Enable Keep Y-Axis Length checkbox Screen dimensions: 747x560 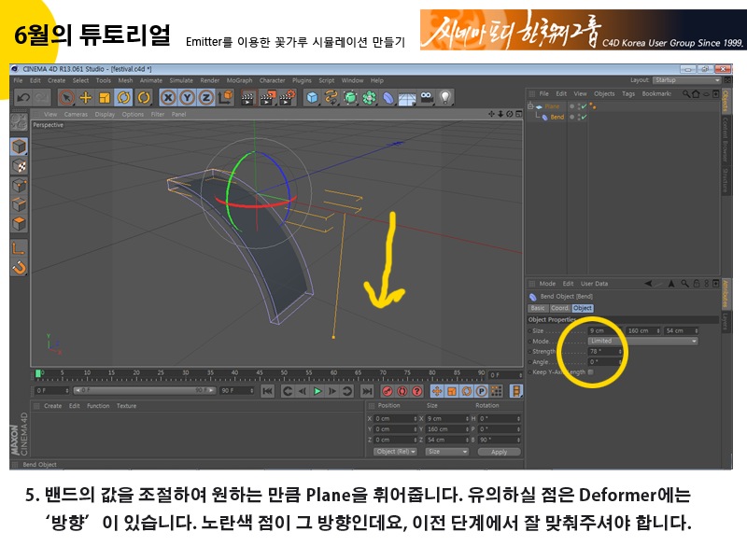pyautogui.click(x=591, y=371)
